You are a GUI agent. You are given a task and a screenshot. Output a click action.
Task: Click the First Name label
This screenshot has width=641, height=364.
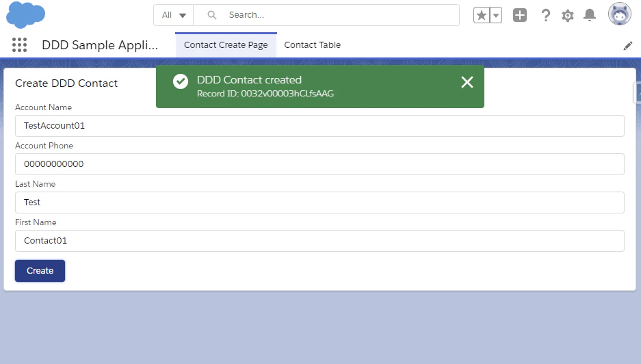(x=36, y=222)
